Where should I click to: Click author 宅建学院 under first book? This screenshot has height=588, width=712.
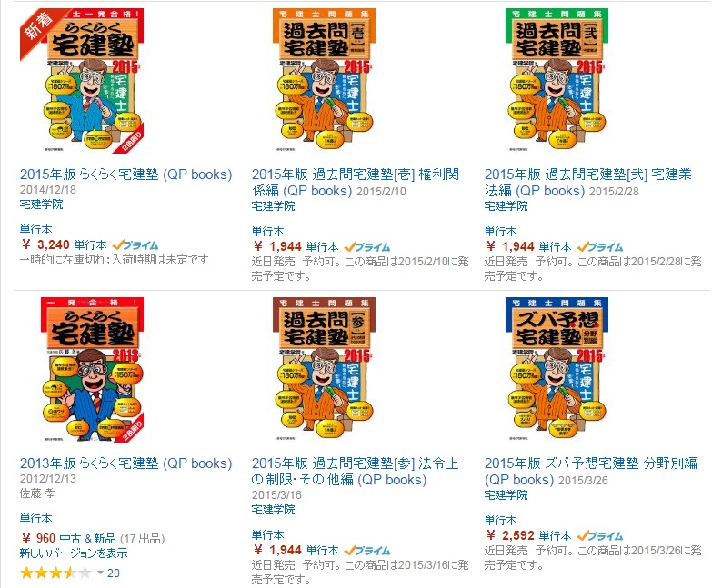click(41, 204)
